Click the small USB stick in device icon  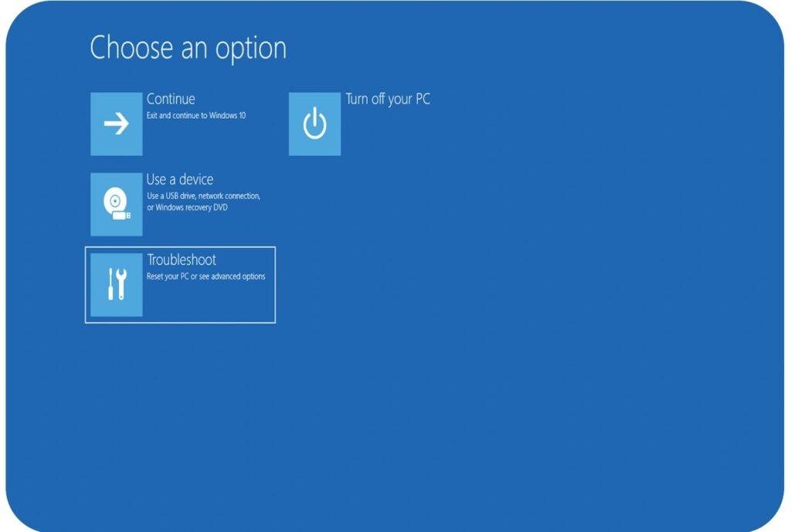pos(121,215)
